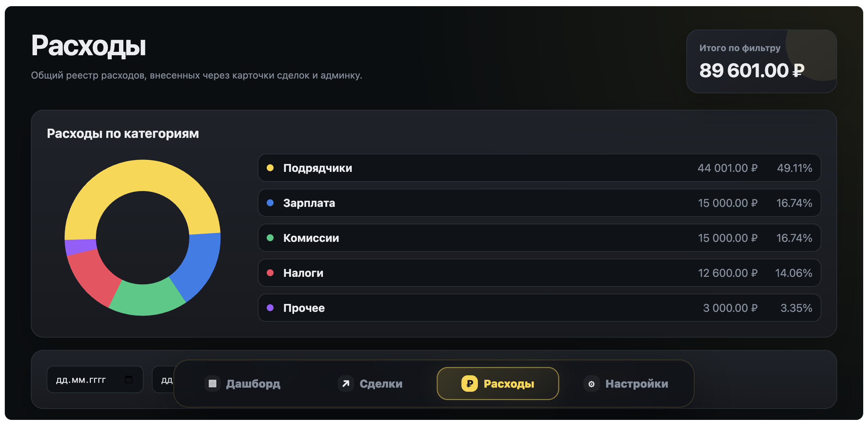
Task: Click the yellow dot beside Подрядчики
Action: coord(270,168)
